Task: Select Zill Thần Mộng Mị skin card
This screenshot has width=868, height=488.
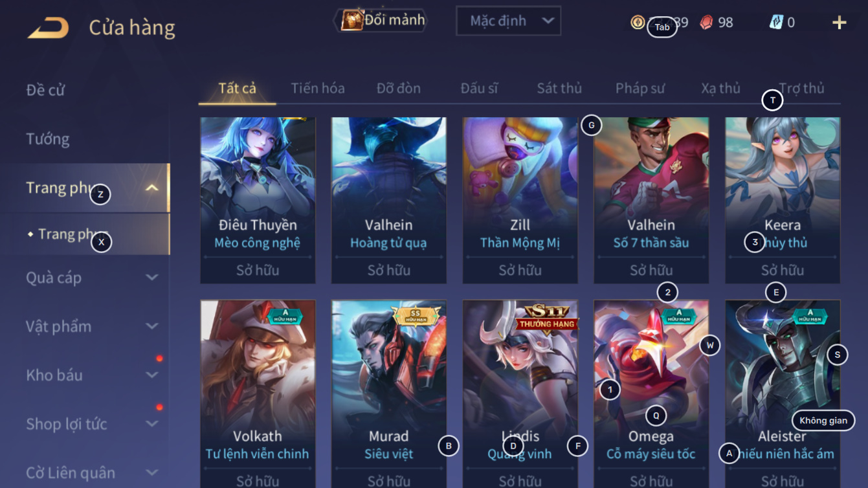Action: point(520,200)
